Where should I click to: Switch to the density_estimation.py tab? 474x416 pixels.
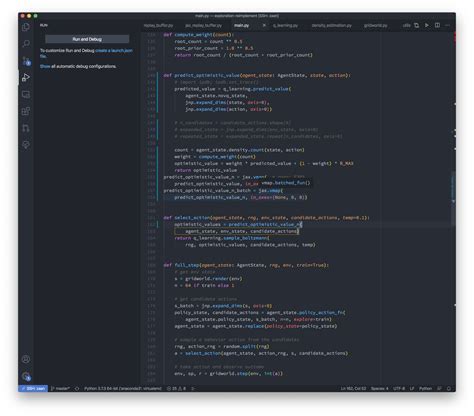point(332,26)
